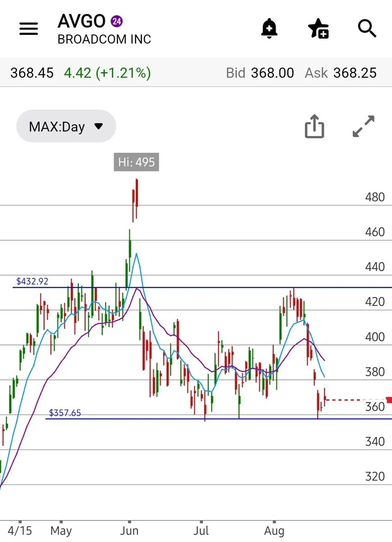Tap the purple 24 badge beside AVGO
Viewport: 392px width, 542px height.
coord(116,21)
